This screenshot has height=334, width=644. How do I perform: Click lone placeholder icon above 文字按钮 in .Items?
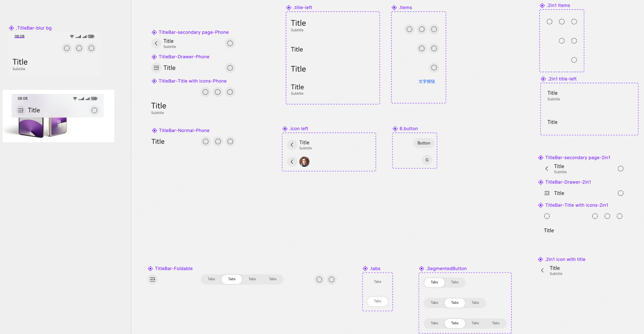(x=434, y=68)
